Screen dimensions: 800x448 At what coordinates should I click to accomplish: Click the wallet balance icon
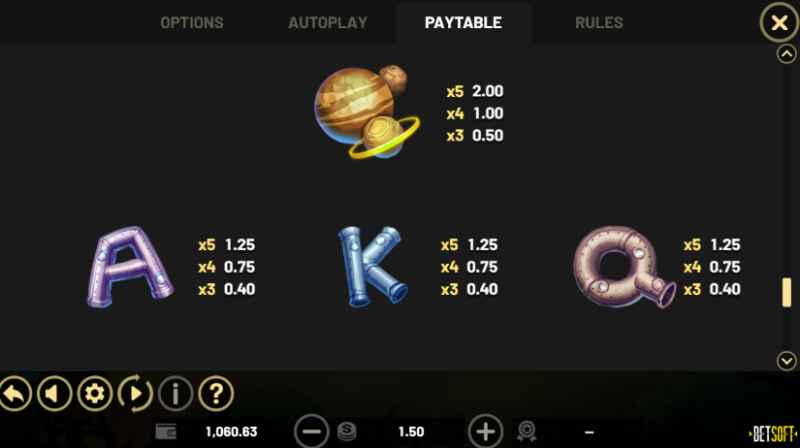(166, 432)
